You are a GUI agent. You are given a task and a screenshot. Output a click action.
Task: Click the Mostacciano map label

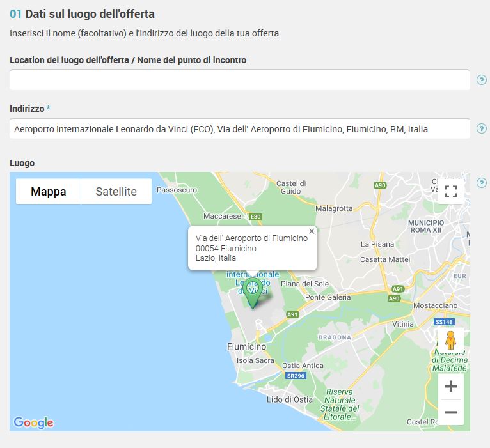(436, 305)
